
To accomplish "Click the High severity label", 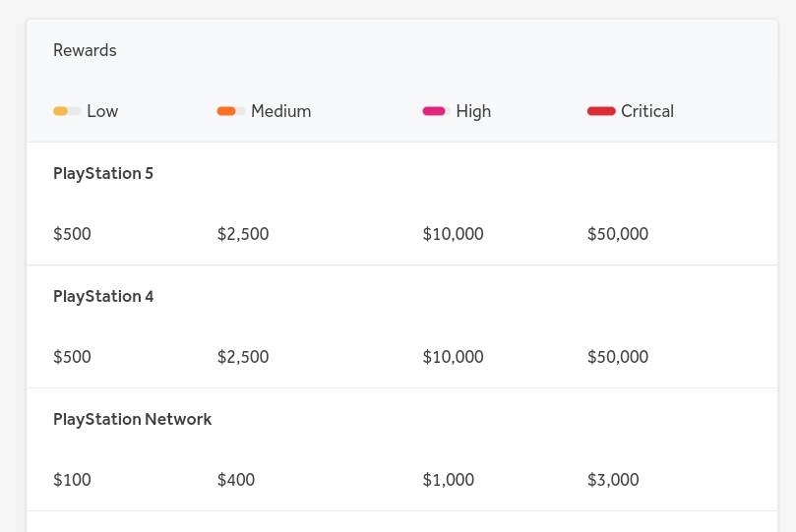I will coord(473,111).
